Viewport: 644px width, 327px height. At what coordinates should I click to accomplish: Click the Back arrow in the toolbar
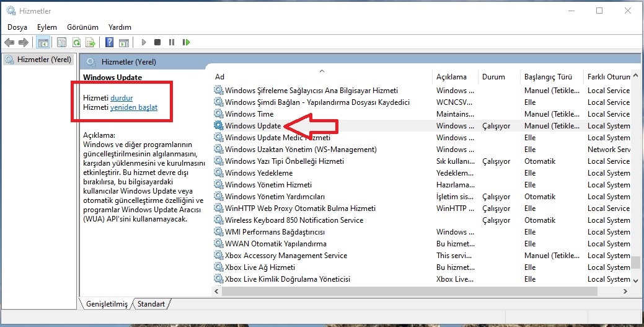9,42
